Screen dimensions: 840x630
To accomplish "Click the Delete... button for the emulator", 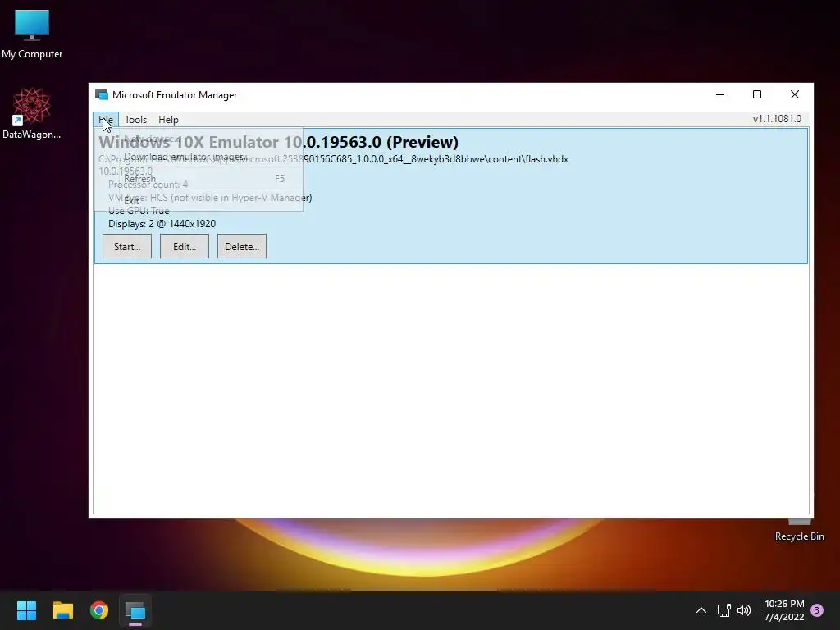I will [x=242, y=246].
